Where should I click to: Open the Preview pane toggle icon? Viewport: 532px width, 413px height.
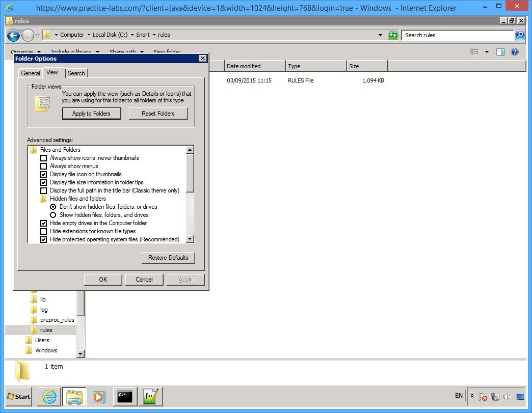coord(500,51)
